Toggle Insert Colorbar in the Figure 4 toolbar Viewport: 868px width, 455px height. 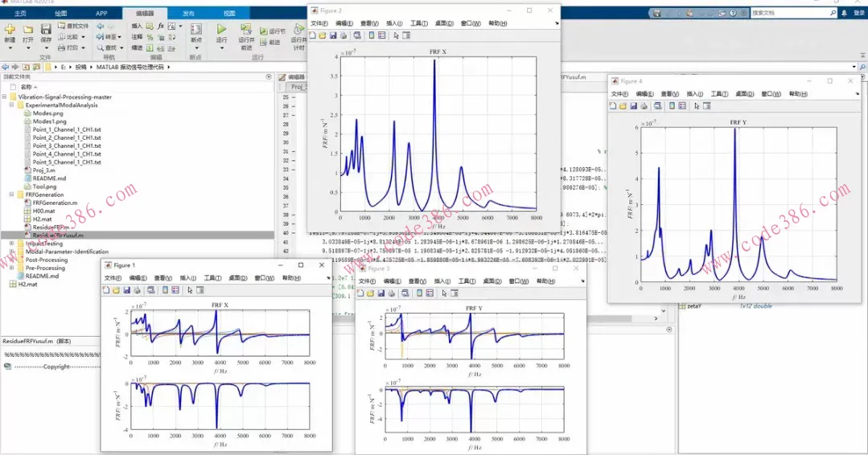672,105
